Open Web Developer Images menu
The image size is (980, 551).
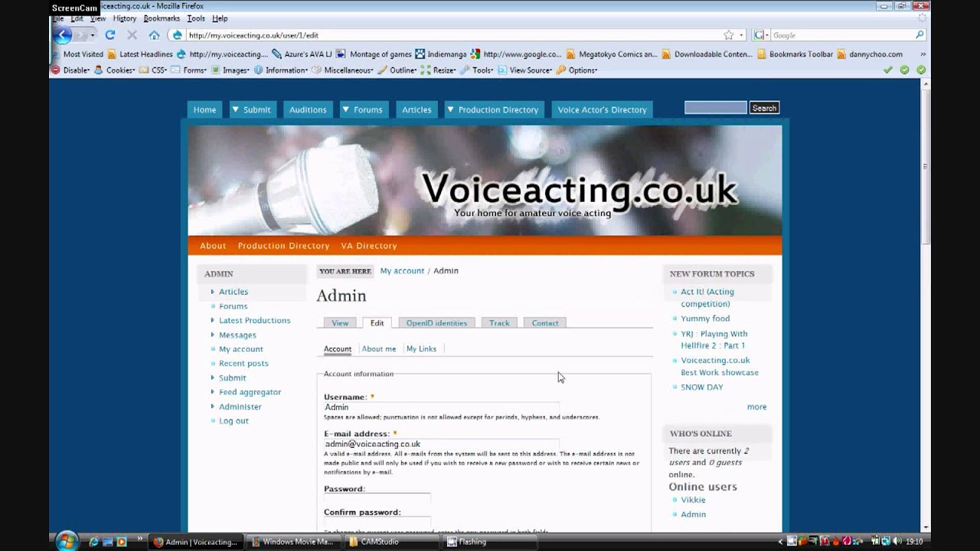click(230, 70)
